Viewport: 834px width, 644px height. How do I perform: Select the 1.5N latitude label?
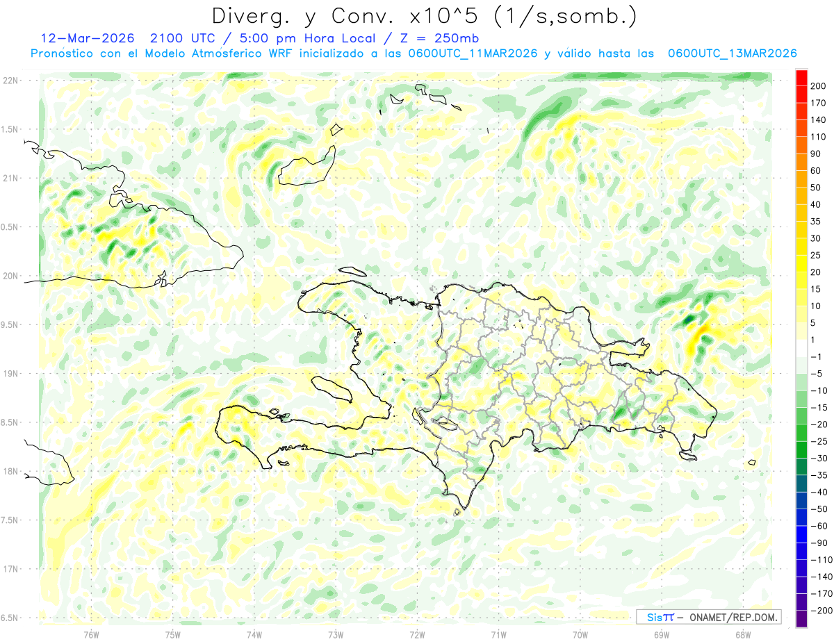click(10, 129)
